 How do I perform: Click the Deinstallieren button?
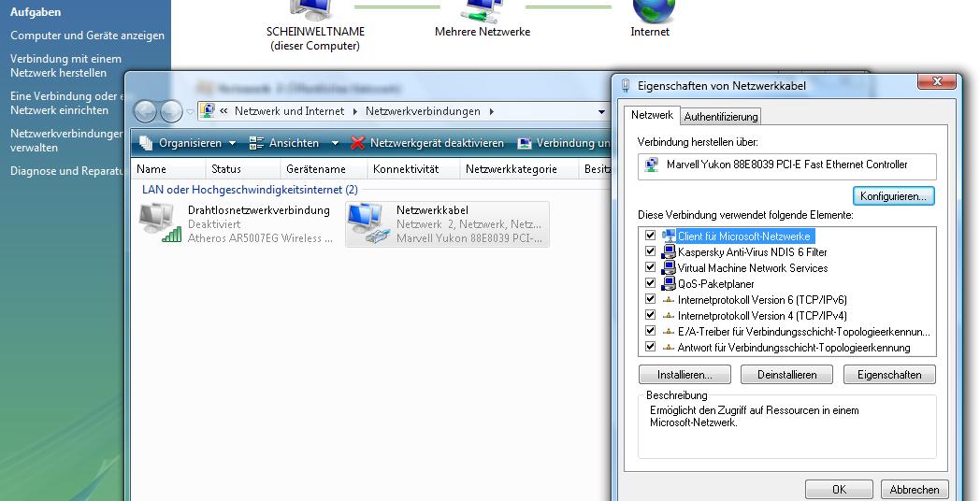point(786,375)
